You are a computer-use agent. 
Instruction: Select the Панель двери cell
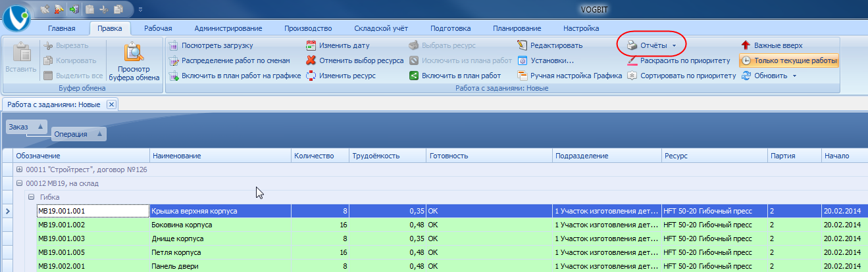coord(220,266)
